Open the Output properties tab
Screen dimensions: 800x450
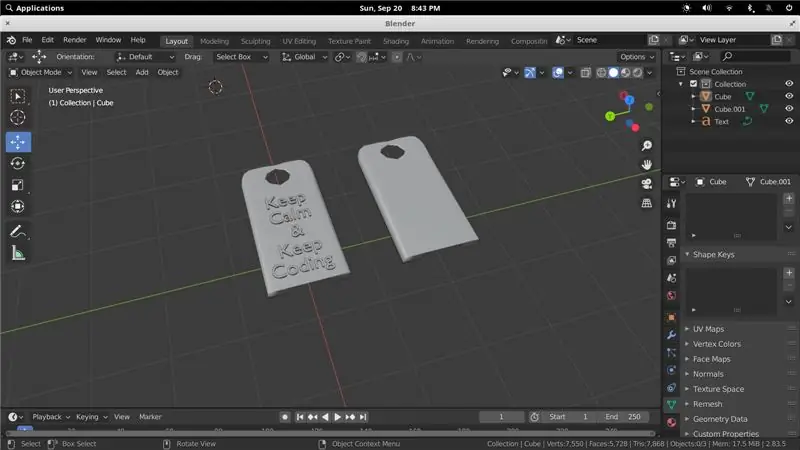pyautogui.click(x=671, y=243)
